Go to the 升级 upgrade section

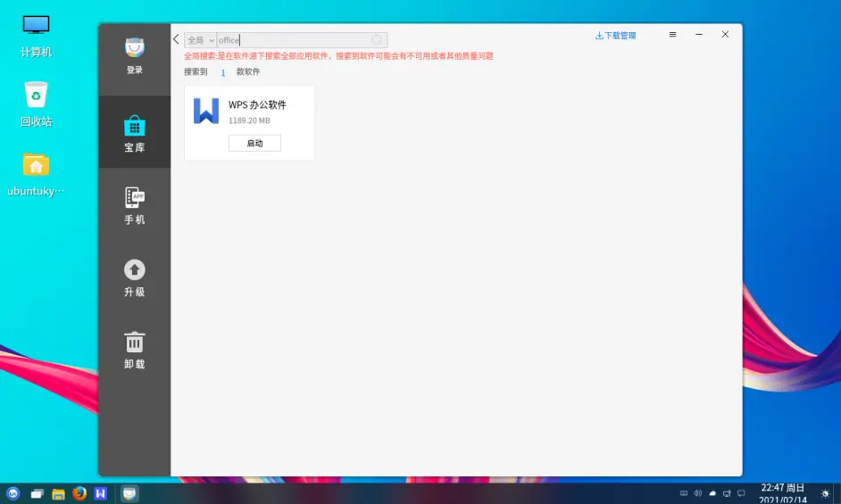tap(135, 277)
